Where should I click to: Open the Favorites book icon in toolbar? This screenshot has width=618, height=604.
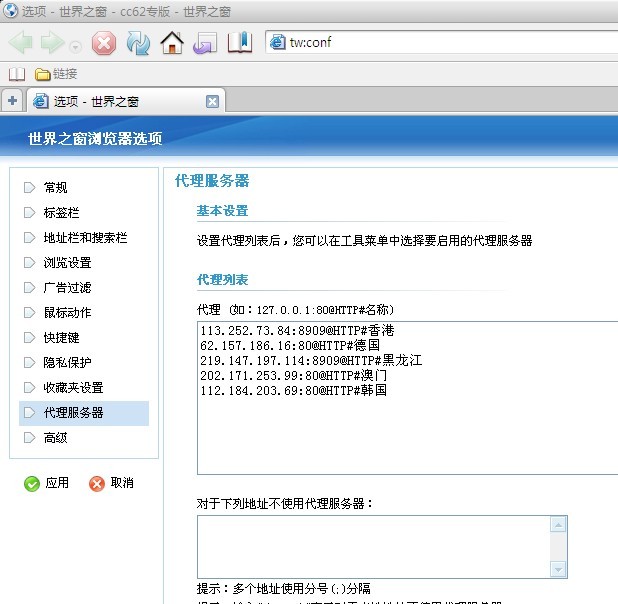[240, 42]
